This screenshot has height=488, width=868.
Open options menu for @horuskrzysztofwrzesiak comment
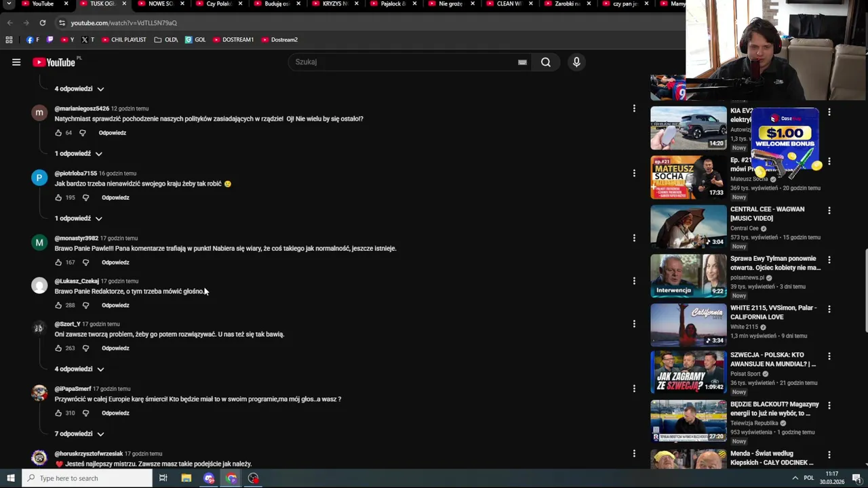(634, 453)
